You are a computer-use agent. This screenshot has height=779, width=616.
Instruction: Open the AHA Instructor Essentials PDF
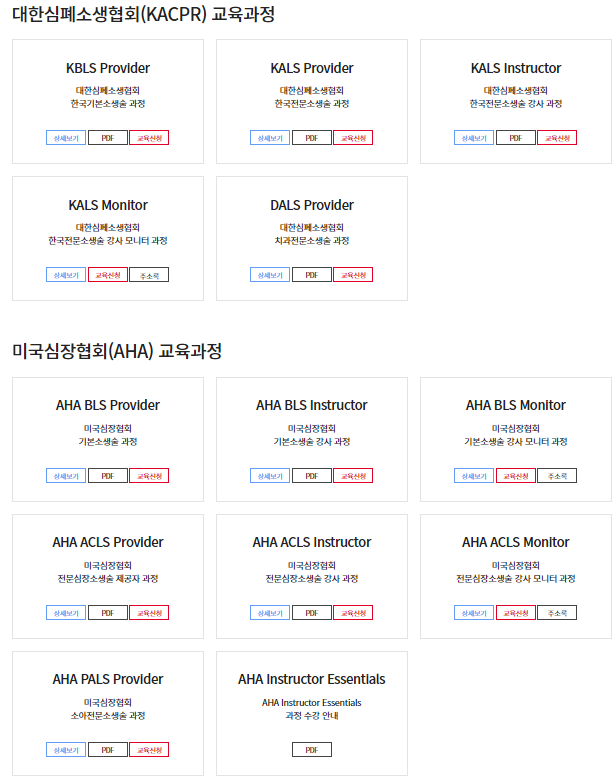(312, 750)
